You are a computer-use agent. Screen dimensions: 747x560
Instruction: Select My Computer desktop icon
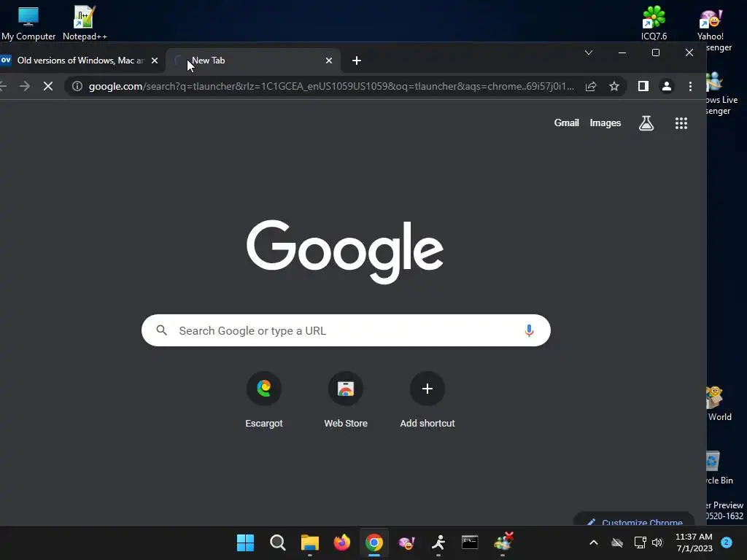point(28,23)
